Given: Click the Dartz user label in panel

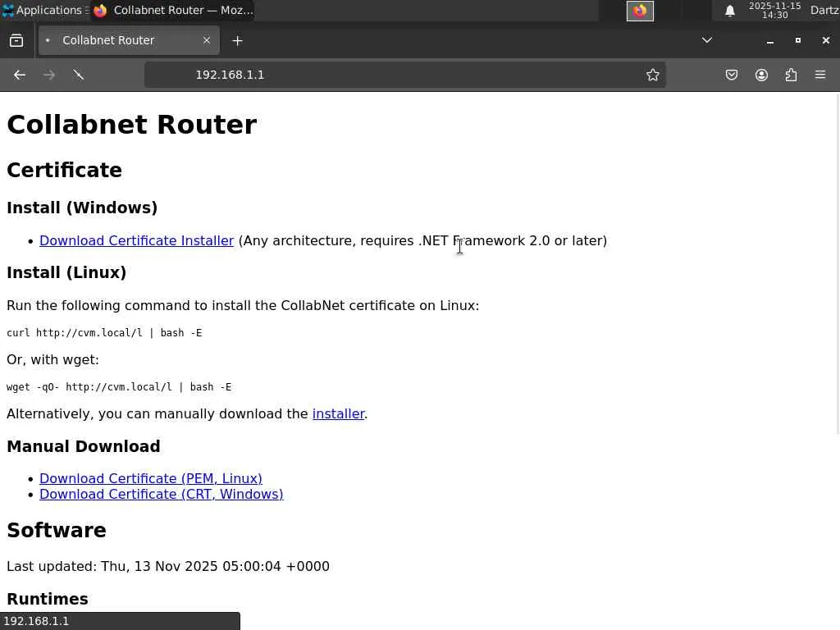Looking at the screenshot, I should click(824, 10).
